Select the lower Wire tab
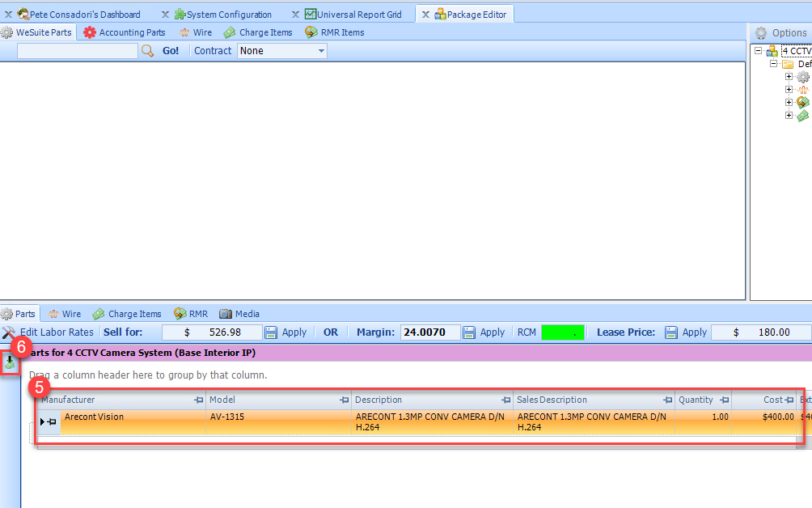The image size is (812, 508). pyautogui.click(x=64, y=314)
